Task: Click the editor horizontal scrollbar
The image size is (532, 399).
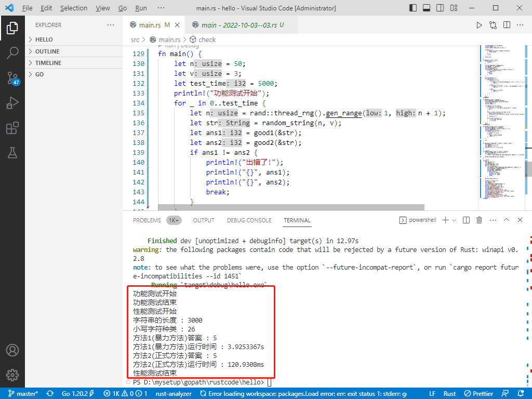Action: (x=291, y=207)
